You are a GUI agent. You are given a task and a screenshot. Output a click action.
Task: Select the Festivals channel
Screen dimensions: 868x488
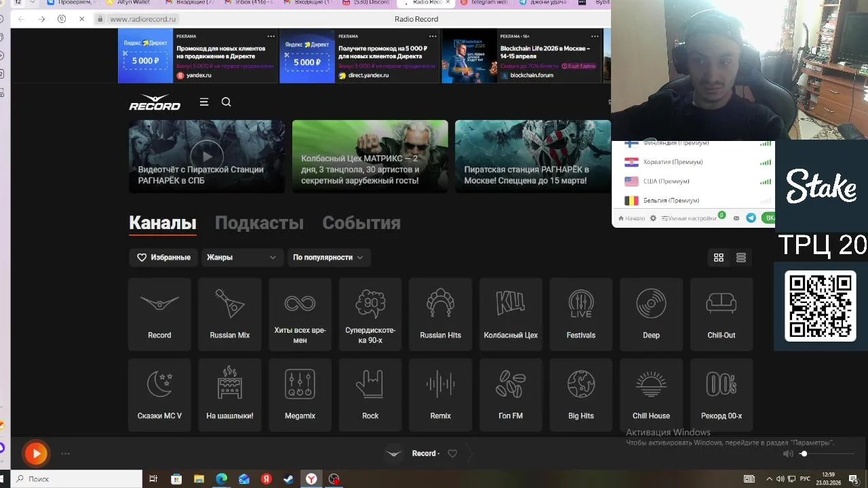pyautogui.click(x=581, y=314)
